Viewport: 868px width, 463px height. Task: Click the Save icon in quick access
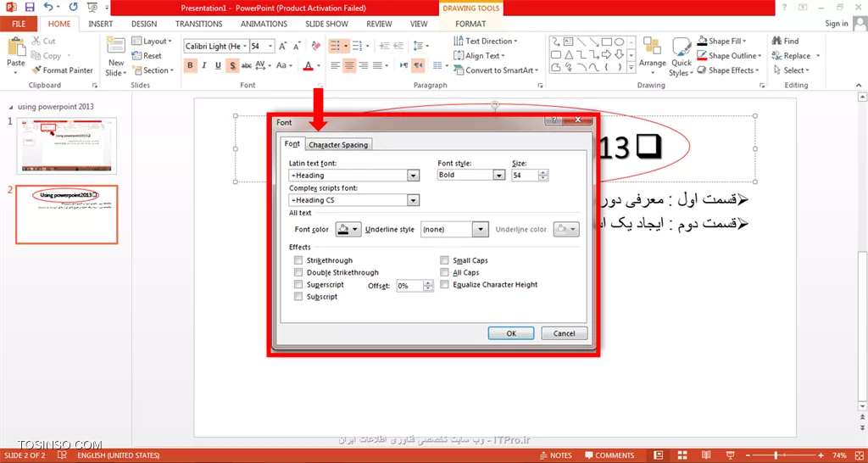(x=30, y=7)
